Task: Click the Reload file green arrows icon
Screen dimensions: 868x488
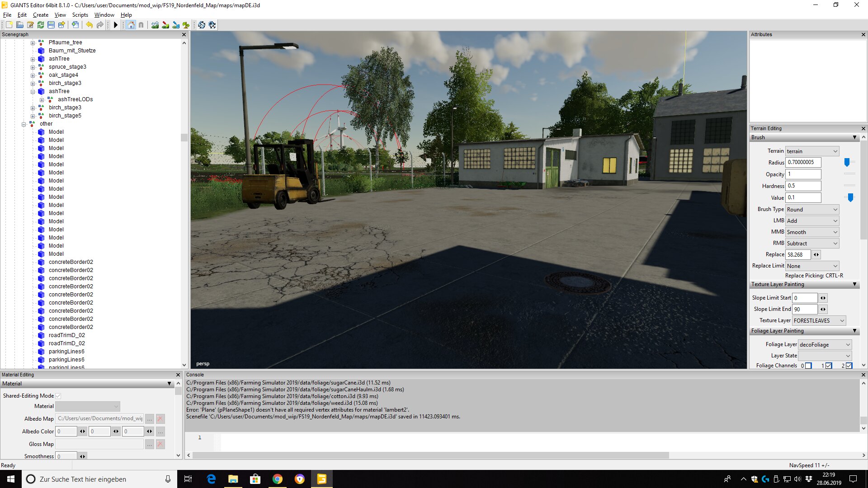Action: (41, 25)
